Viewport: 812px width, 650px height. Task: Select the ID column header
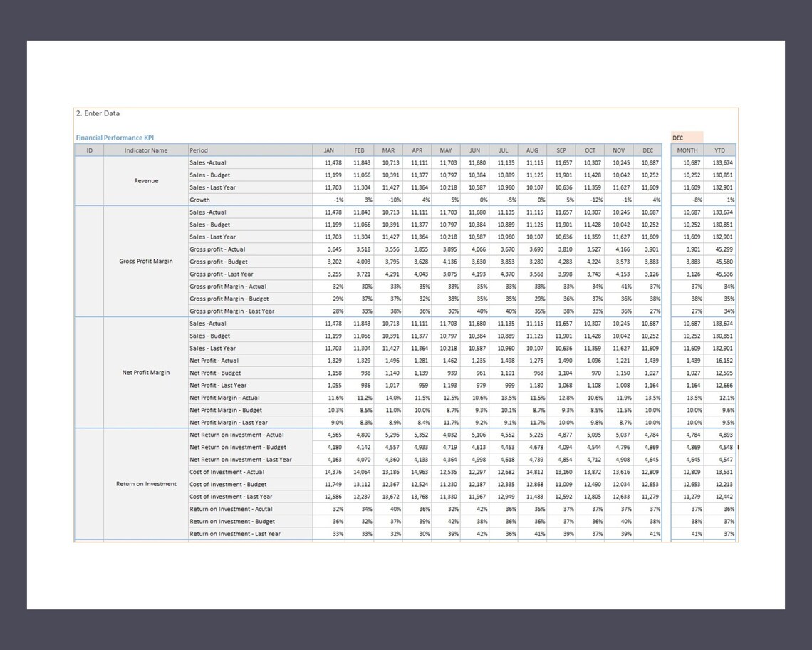click(x=88, y=150)
